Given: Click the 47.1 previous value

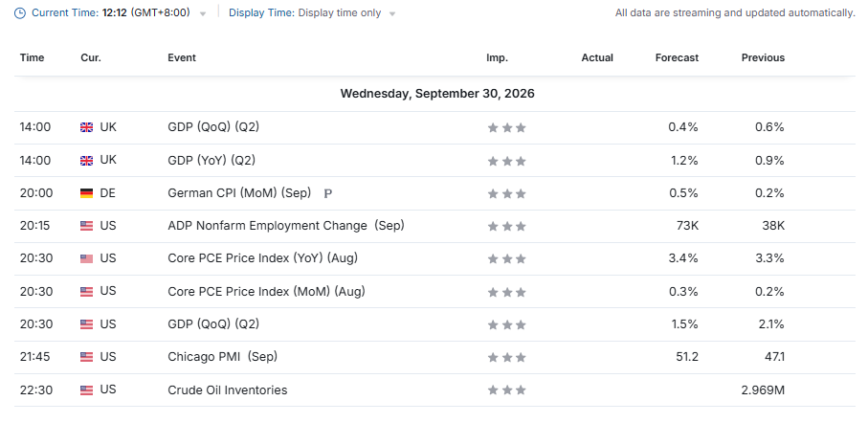Looking at the screenshot, I should pyautogui.click(x=773, y=357).
